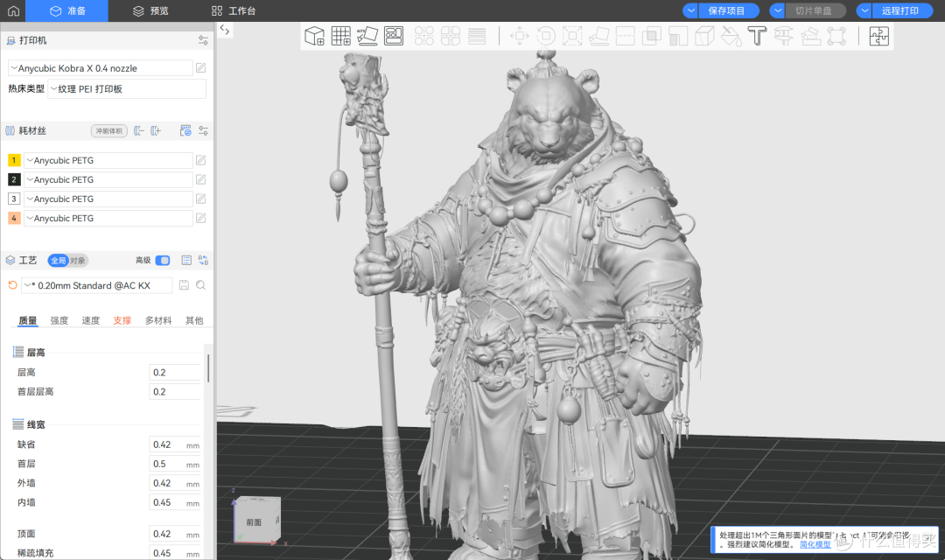Open filament settings sliders icon
Viewport: 945px width, 560px height.
coord(203,130)
